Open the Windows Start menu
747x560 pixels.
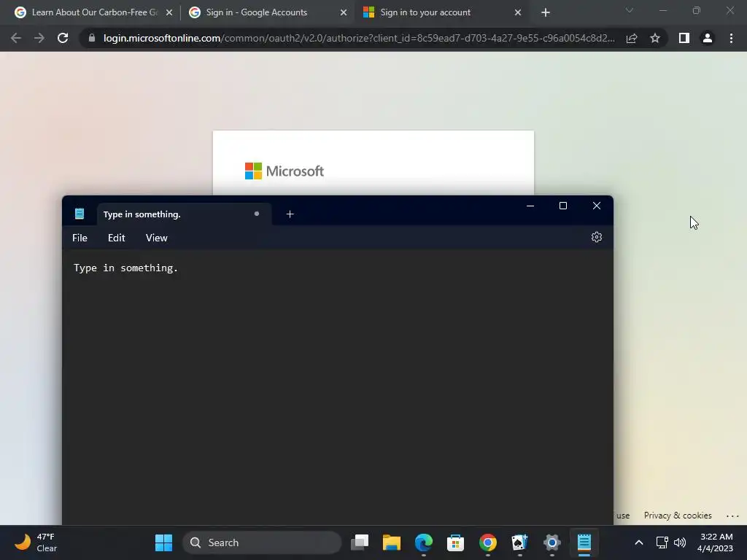click(163, 542)
